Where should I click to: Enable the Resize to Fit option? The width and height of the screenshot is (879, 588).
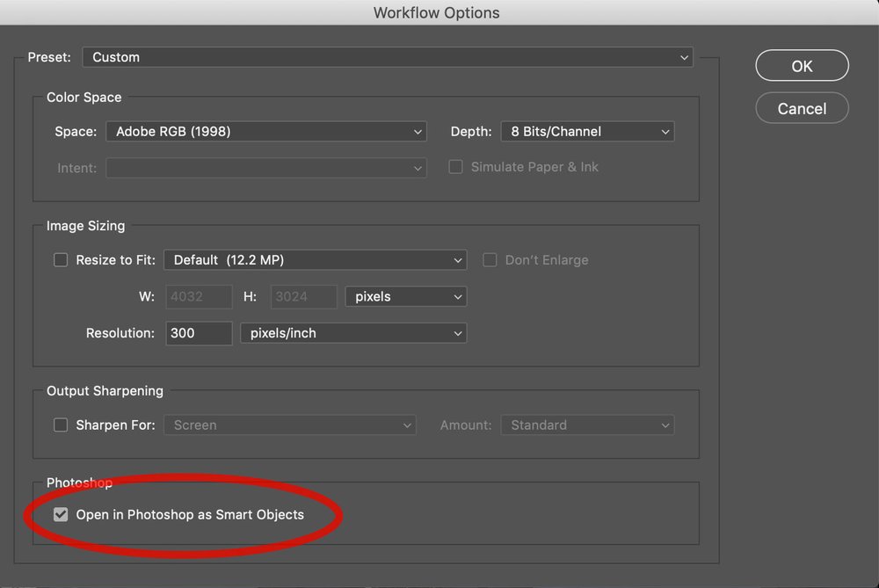[61, 259]
